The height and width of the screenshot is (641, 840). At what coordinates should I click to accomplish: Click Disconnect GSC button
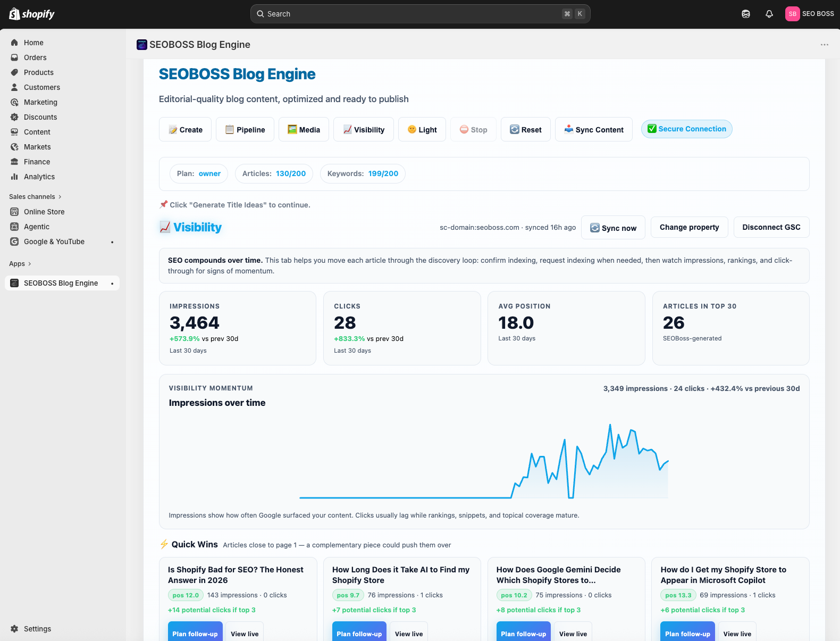(x=771, y=227)
